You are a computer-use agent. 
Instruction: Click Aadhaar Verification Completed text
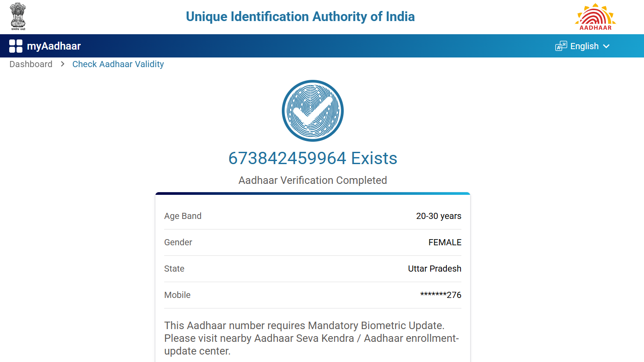coord(313,180)
